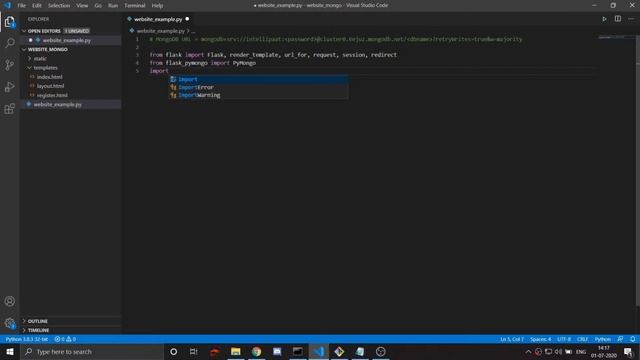This screenshot has height=360, width=640.
Task: Open the Run and Debug view
Action: click(9, 87)
